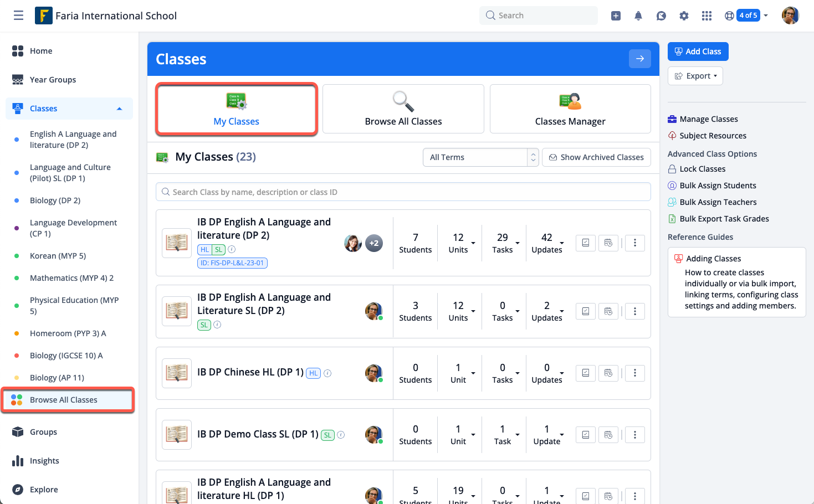Open the messages chat icon
The height and width of the screenshot is (504, 814).
[x=661, y=16]
